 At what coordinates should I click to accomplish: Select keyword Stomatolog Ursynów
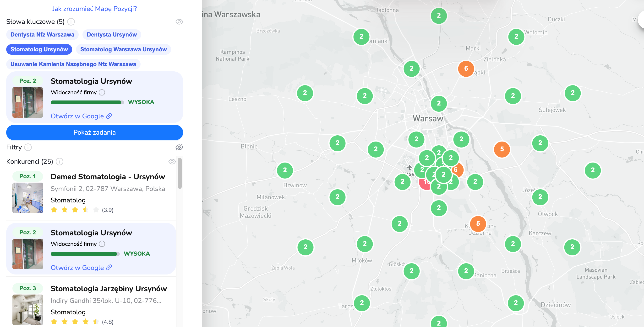coord(39,49)
